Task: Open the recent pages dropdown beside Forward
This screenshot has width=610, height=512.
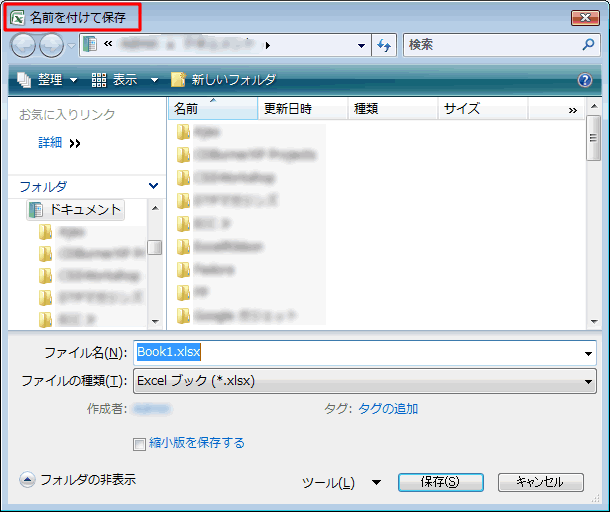Action: coord(71,46)
